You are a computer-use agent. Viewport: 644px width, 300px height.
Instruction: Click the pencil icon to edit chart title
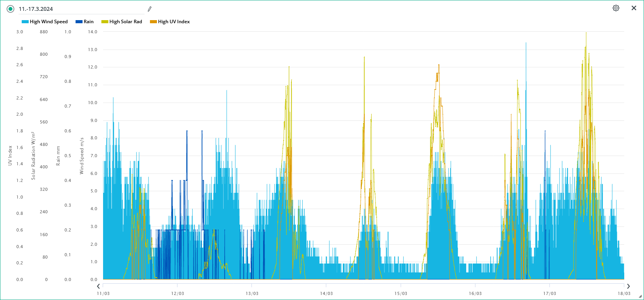pyautogui.click(x=150, y=9)
